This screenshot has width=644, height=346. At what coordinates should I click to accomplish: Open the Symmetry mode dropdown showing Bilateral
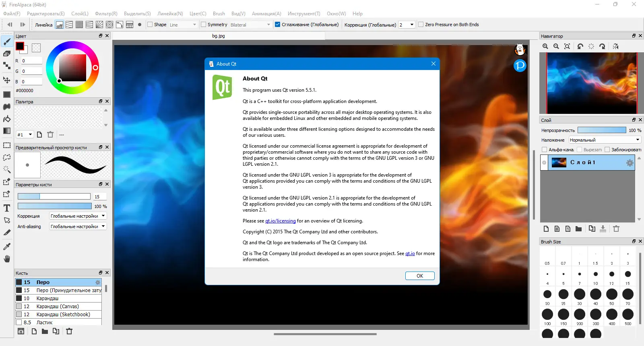coord(250,25)
